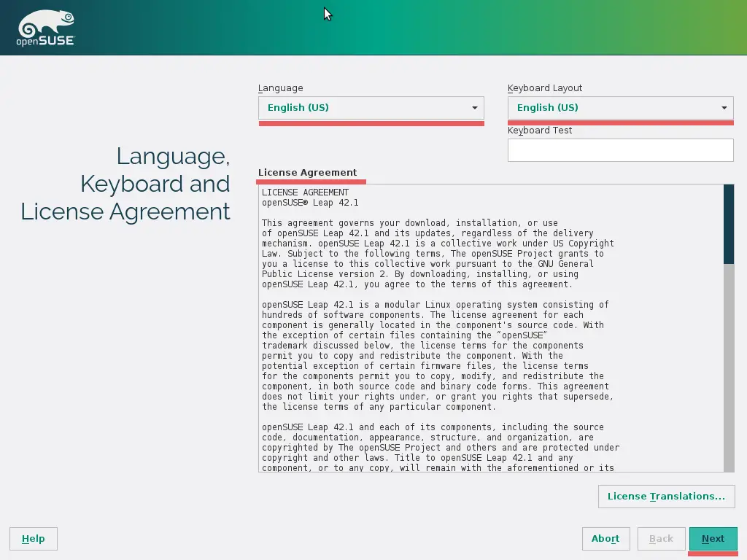Image resolution: width=747 pixels, height=560 pixels.
Task: Click the 'License Agreement' section label
Action: pyautogui.click(x=307, y=172)
